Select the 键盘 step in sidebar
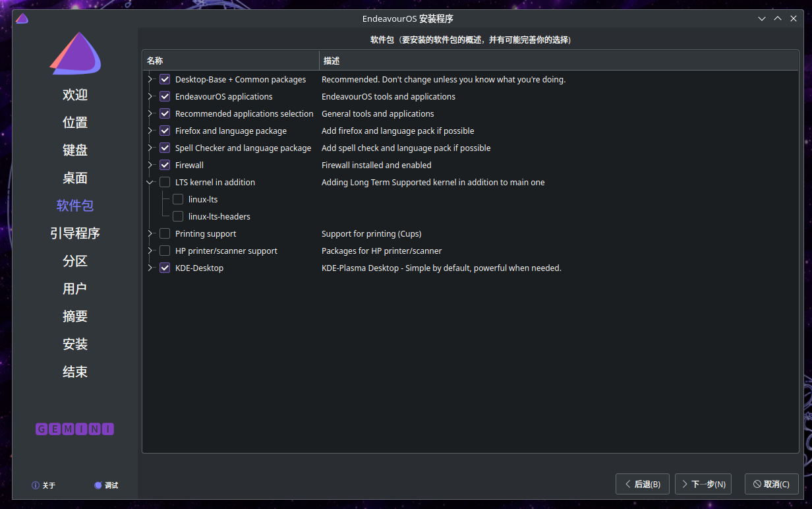This screenshot has width=812, height=509. click(75, 150)
